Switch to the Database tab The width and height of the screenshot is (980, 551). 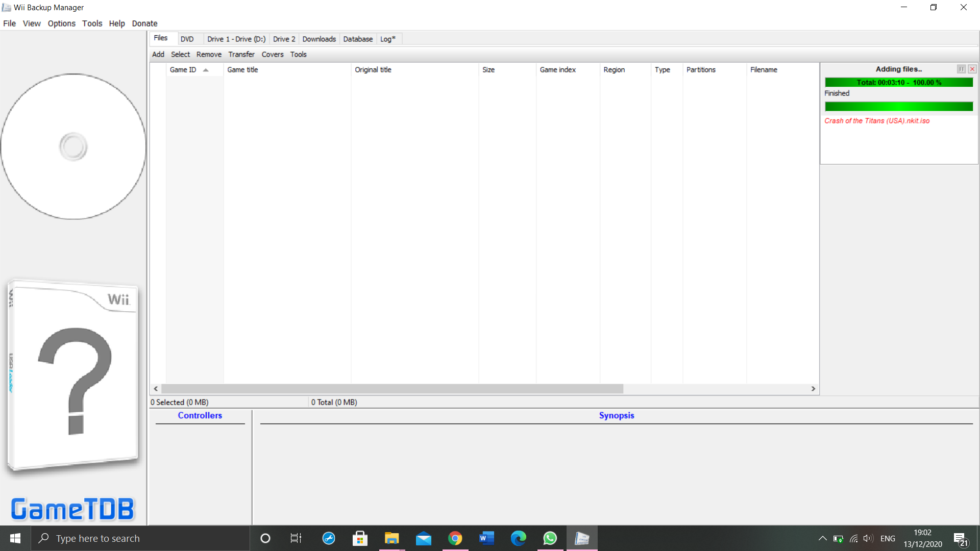pos(358,39)
